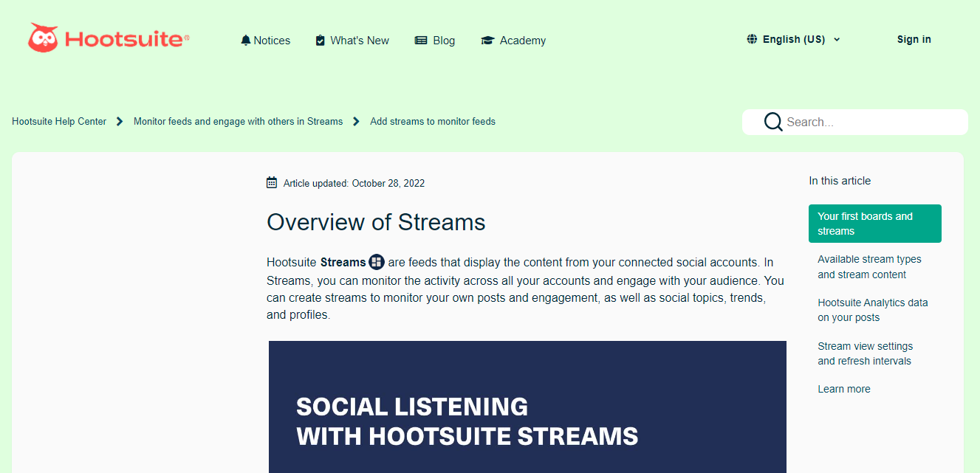Click the Academy graduation cap icon

coord(487,41)
